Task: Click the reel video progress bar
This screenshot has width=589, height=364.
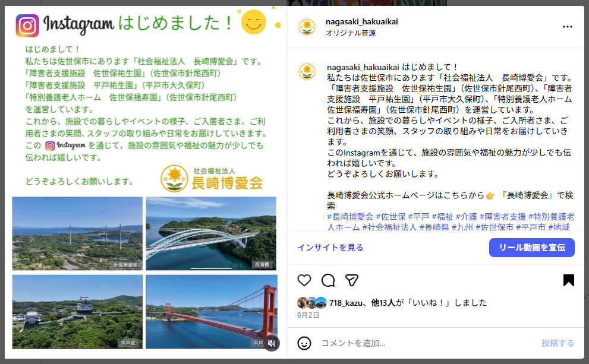Action: pos(211,268)
